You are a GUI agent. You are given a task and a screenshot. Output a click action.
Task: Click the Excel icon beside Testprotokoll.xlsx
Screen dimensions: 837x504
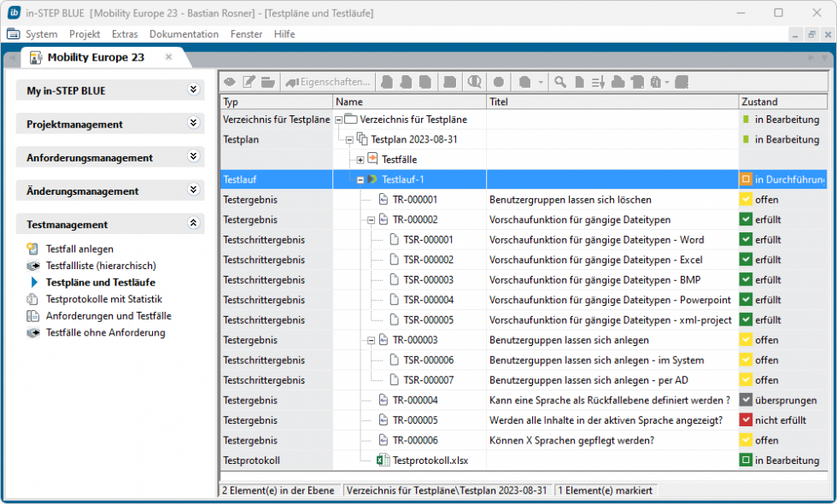pyautogui.click(x=383, y=460)
